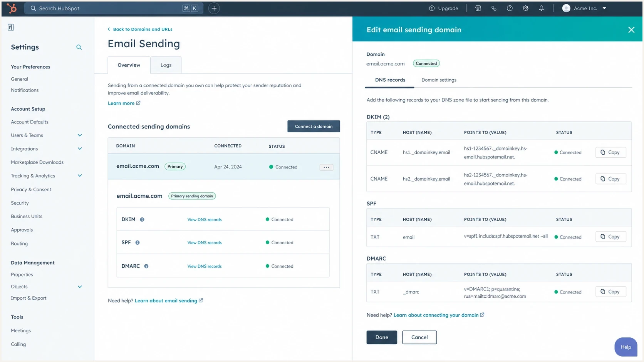Expand Tracking & Analytics menu
This screenshot has width=644, height=362.
80,175
